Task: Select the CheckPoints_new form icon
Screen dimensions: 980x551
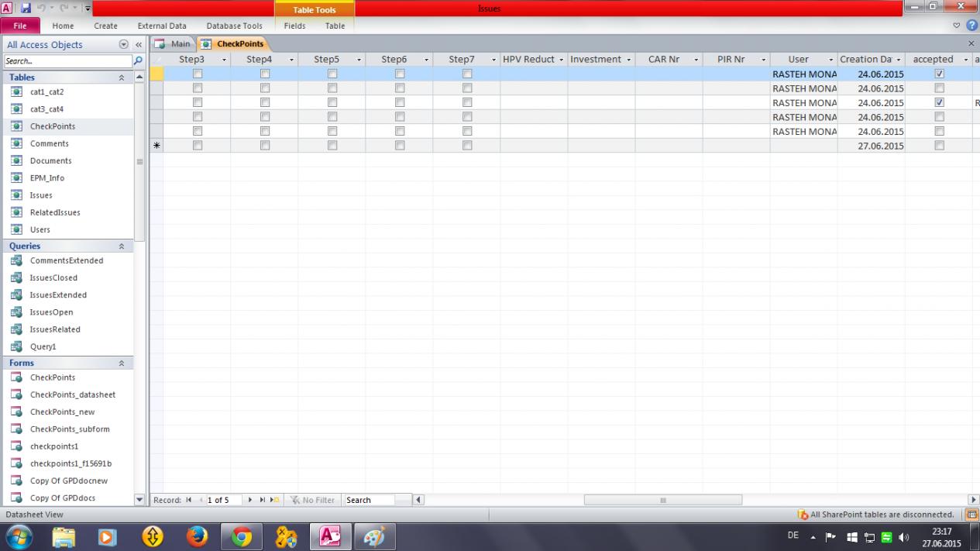Action: tap(15, 412)
